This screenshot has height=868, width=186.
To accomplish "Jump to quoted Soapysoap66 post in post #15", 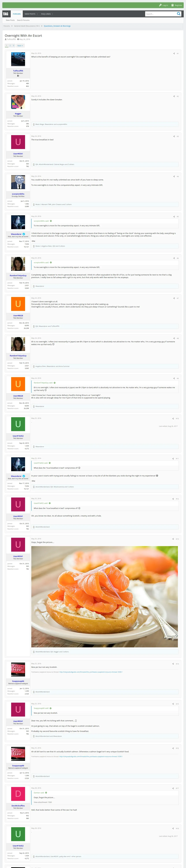I will tap(51, 708).
